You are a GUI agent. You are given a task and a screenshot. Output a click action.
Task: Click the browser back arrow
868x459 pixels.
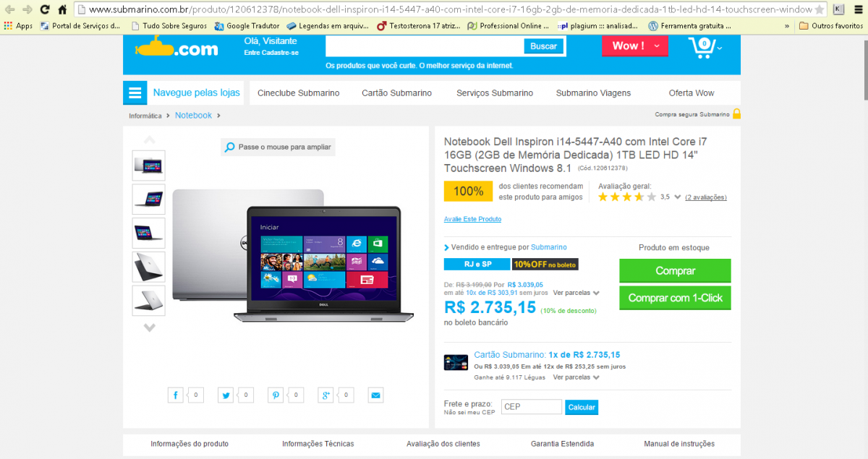click(x=9, y=9)
